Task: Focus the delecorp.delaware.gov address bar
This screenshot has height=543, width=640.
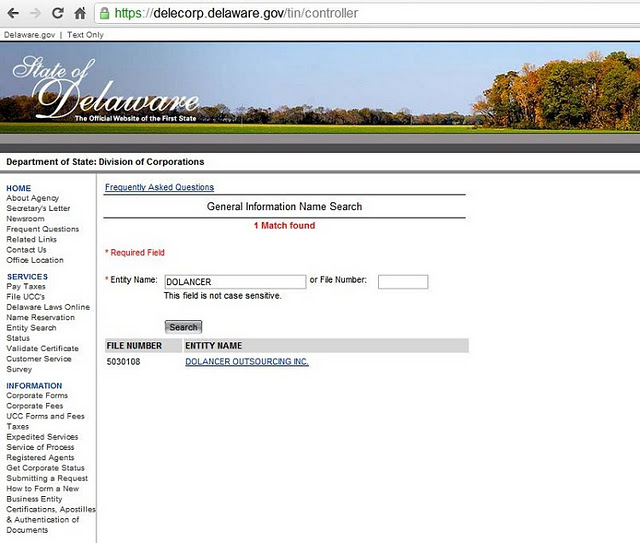Action: (367, 13)
